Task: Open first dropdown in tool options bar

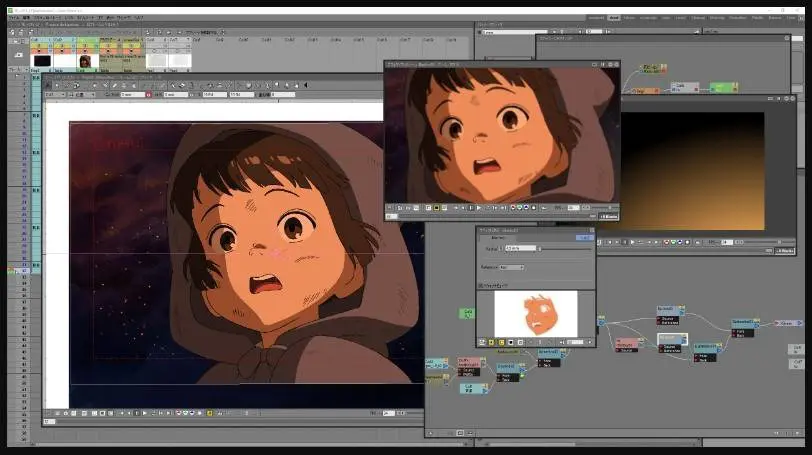Action: [55, 95]
